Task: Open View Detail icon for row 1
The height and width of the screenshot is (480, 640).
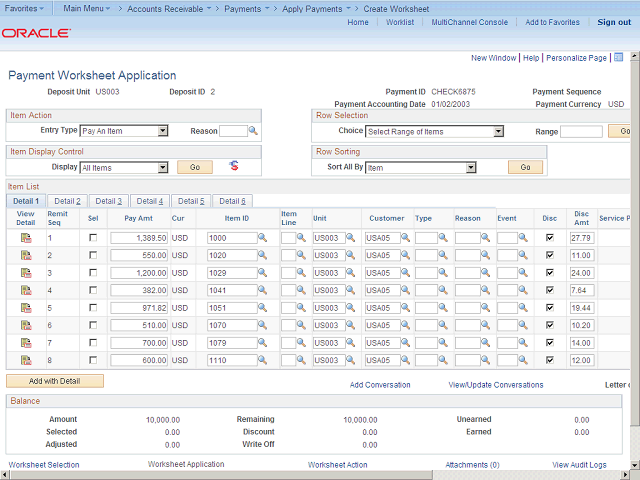Action: pyautogui.click(x=26, y=238)
